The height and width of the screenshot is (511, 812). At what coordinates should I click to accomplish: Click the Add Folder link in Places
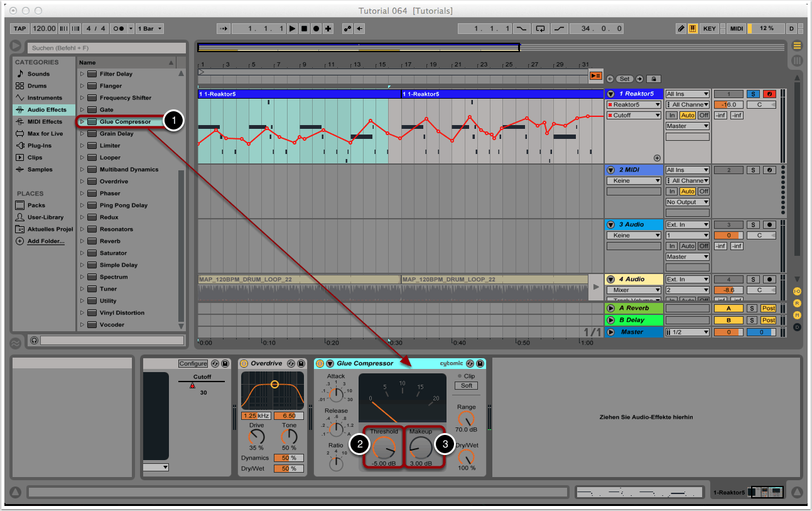[45, 241]
